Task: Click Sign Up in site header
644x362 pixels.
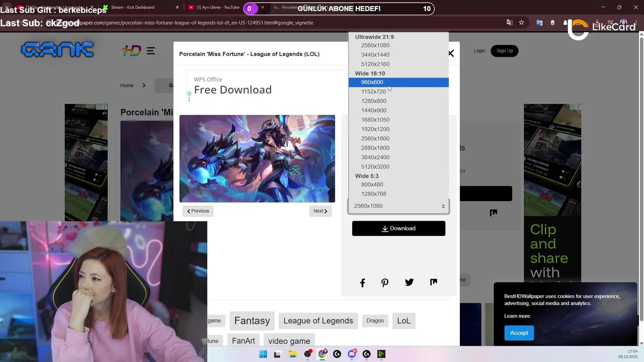Action: [x=504, y=51]
